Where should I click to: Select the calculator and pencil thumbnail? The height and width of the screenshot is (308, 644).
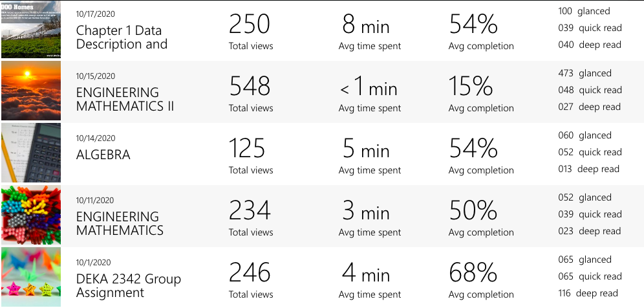pos(30,153)
